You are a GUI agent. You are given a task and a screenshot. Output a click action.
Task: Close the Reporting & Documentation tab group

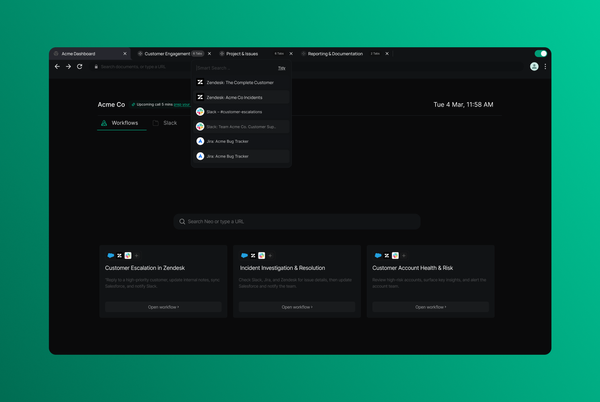(387, 54)
